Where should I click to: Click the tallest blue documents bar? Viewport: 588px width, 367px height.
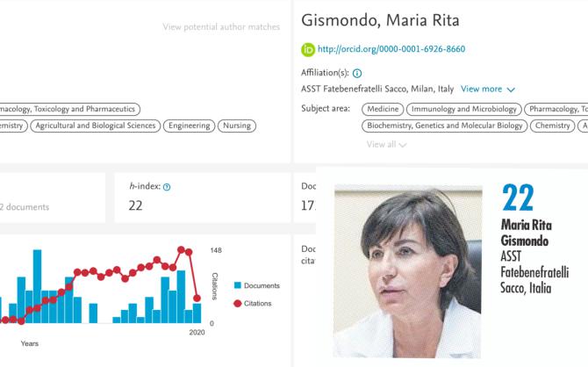(37, 286)
